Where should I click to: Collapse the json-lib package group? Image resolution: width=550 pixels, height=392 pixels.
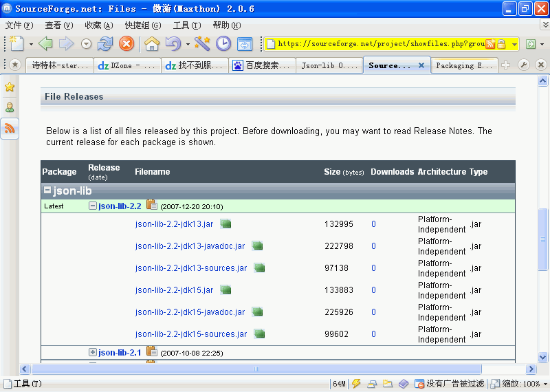tap(47, 190)
